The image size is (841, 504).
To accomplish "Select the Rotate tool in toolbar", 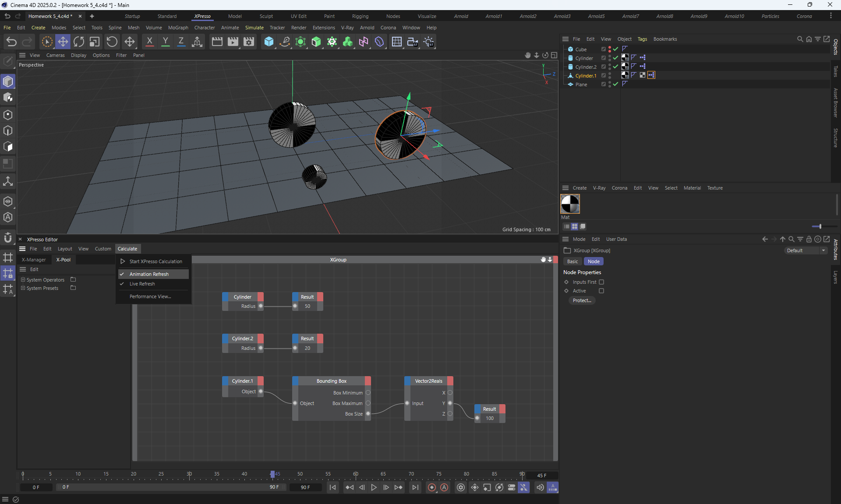I will (x=79, y=42).
